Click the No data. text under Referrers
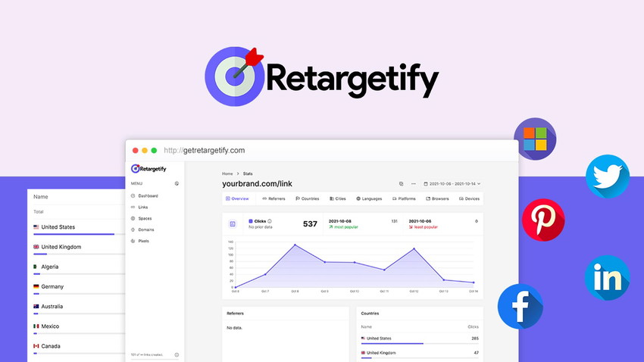This screenshot has width=644, height=362. 235,328
